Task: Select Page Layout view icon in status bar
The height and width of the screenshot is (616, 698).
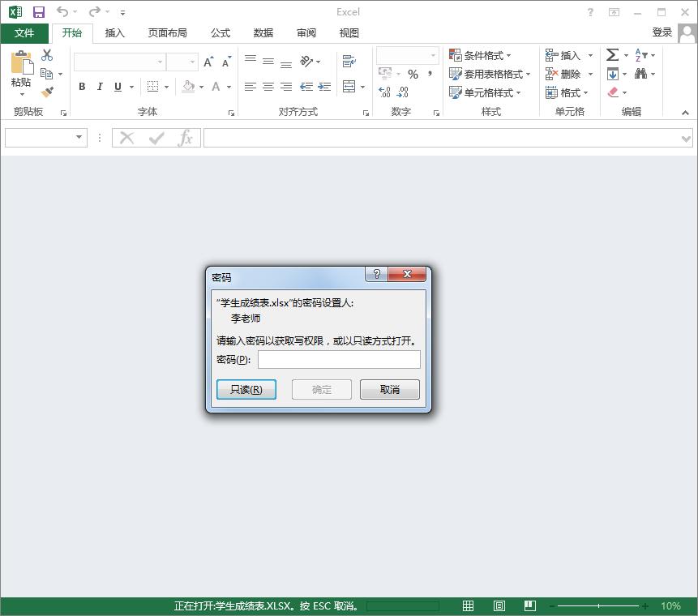Action: [499, 605]
